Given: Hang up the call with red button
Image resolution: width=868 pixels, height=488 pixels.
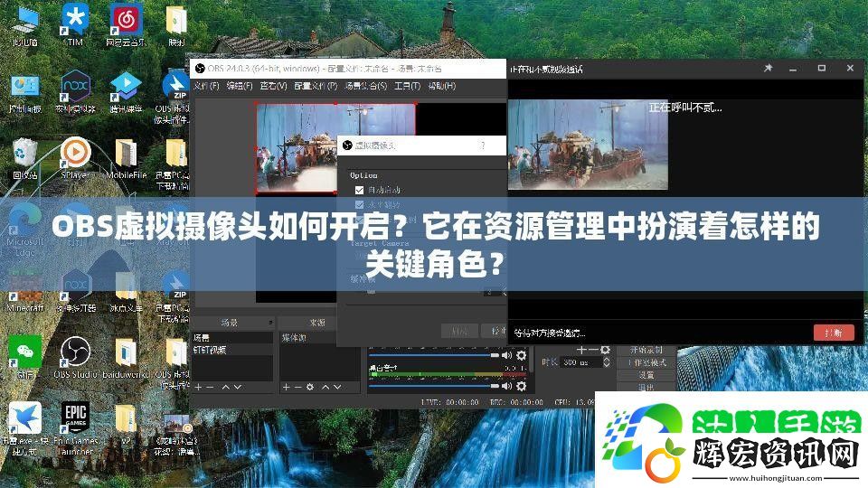Looking at the screenshot, I should [x=834, y=333].
